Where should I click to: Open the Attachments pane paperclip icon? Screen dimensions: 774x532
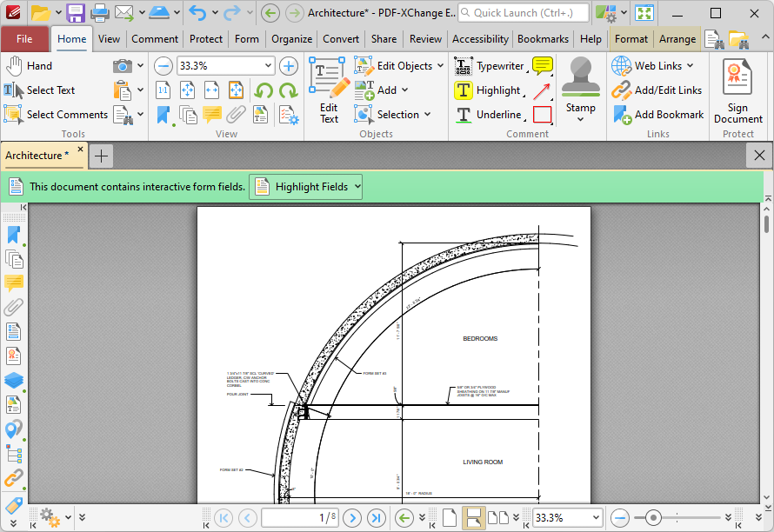point(14,308)
